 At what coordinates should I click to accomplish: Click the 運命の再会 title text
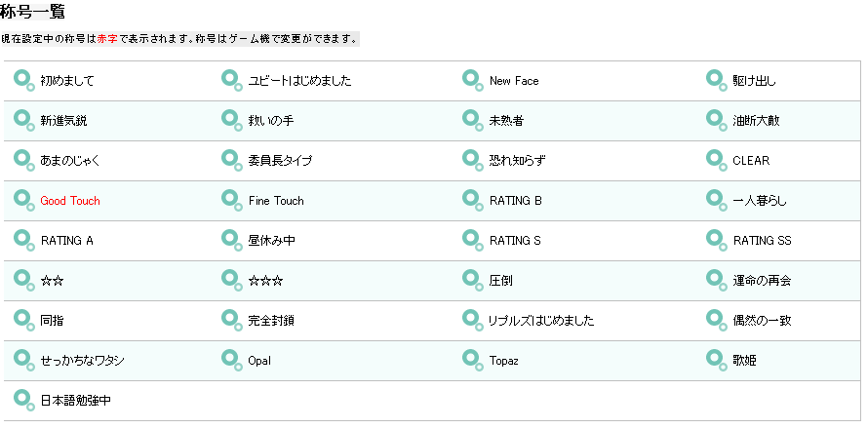[762, 281]
